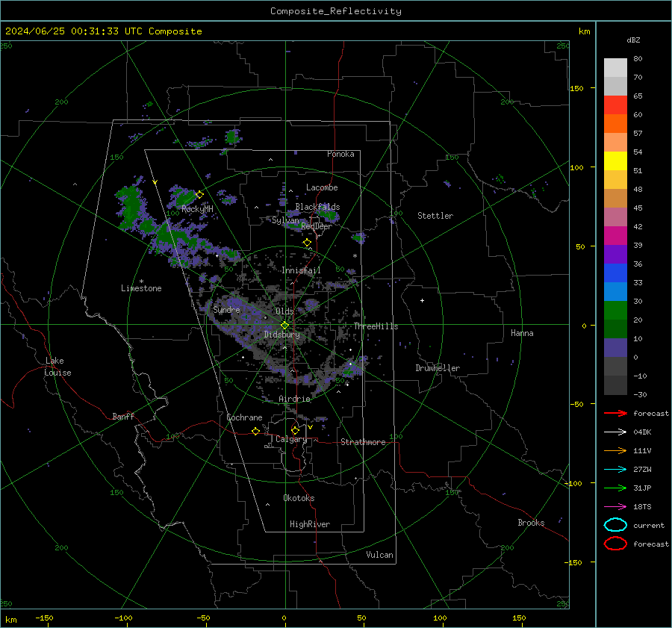Click the Sundre label

[226, 310]
